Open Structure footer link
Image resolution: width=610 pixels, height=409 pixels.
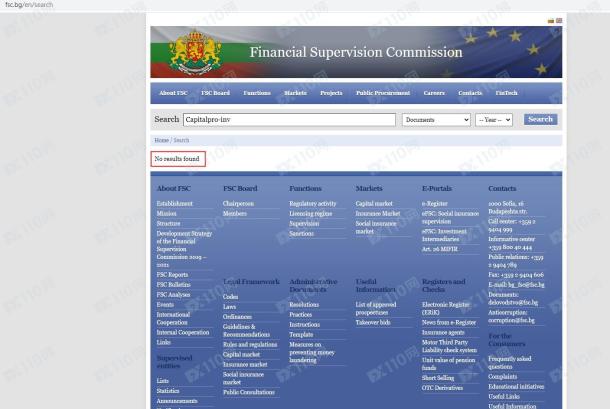pyautogui.click(x=168, y=224)
